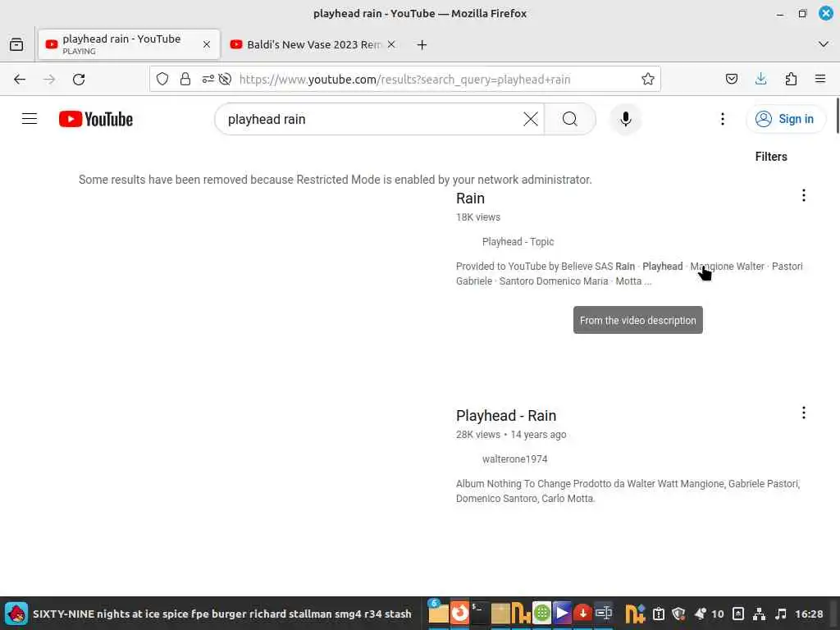Screen dimensions: 840x630
Task: Click the Album Nothing To Change description
Action: click(x=628, y=491)
